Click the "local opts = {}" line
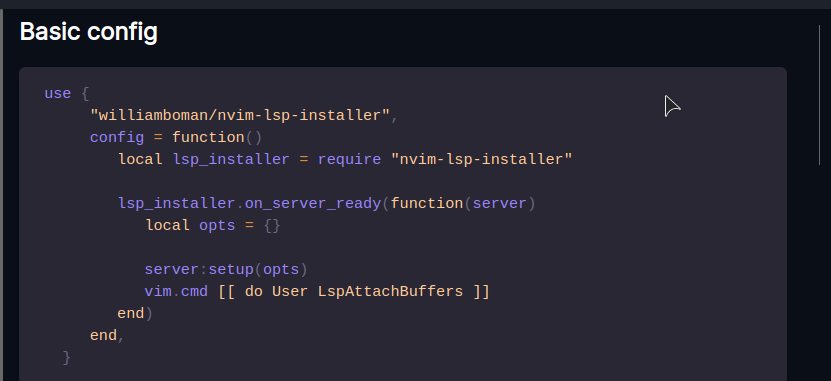831x381 pixels. (x=213, y=226)
